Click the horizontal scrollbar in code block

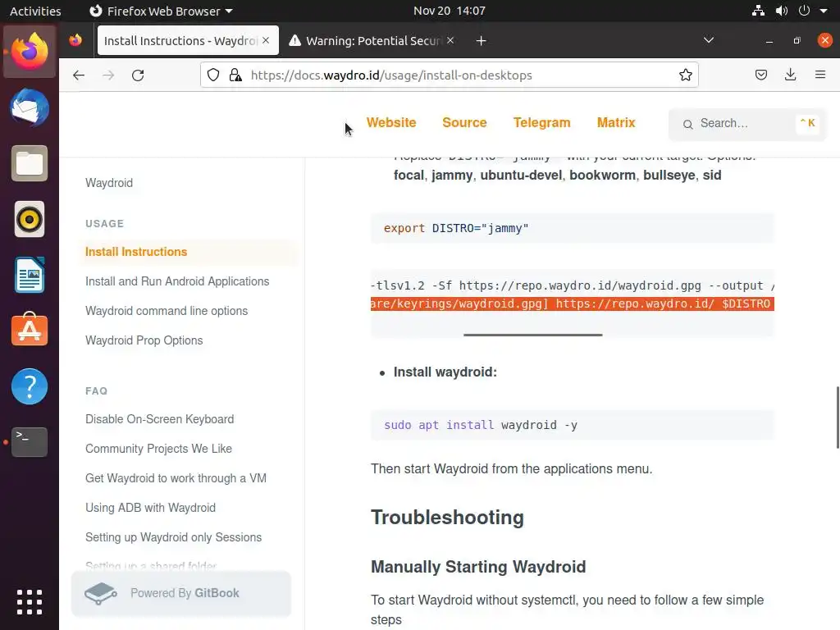533,335
